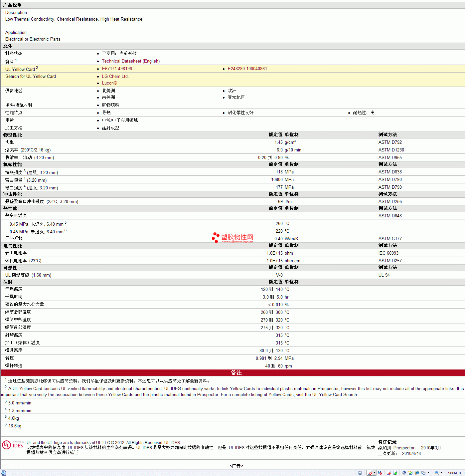Open Technical Datasheet (English) link
465x476 pixels.
(131, 61)
